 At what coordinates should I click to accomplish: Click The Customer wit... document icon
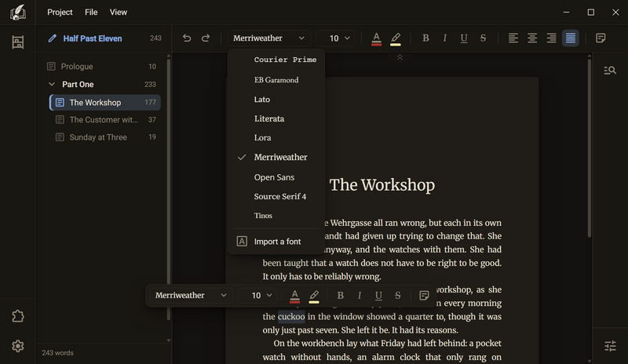click(60, 120)
